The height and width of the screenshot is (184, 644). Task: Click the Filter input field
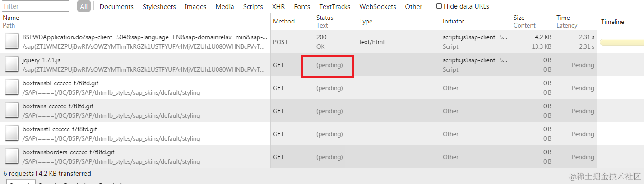coord(35,6)
